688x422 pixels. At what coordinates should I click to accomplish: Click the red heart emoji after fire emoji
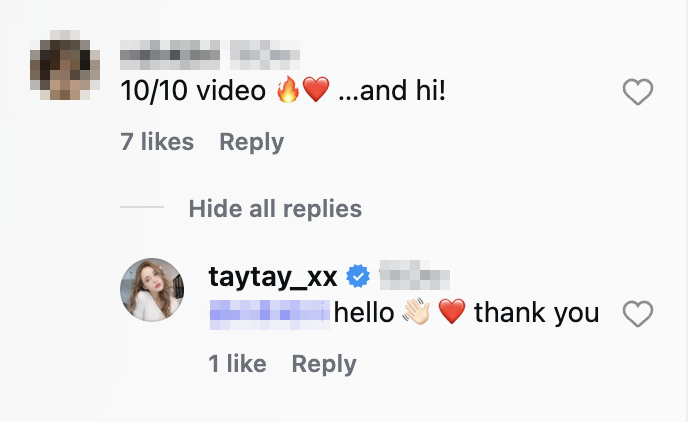point(316,89)
